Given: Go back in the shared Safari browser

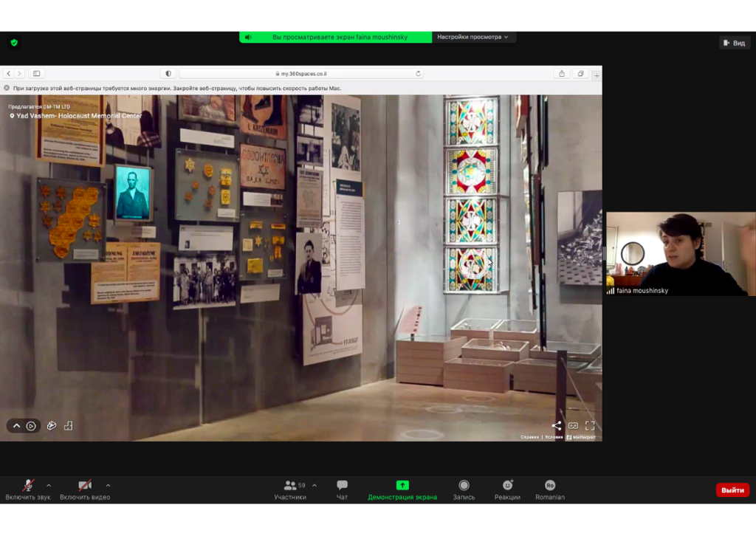Looking at the screenshot, I should pos(8,74).
